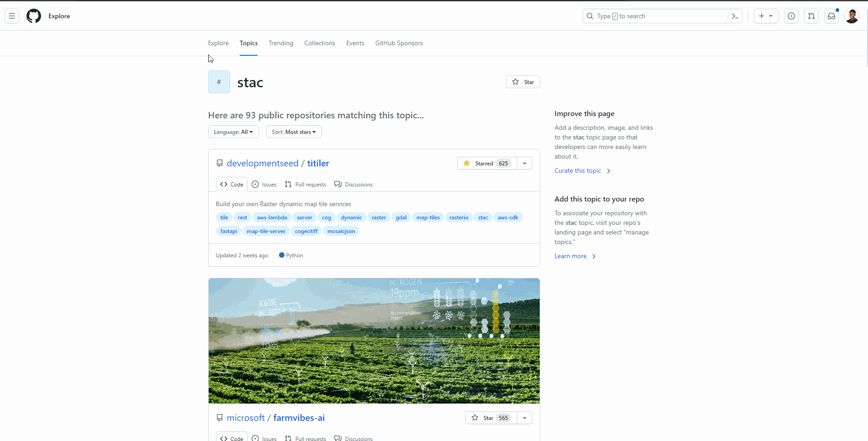This screenshot has width=868, height=441.
Task: Open the Sort: Most stars dropdown
Action: coord(294,132)
